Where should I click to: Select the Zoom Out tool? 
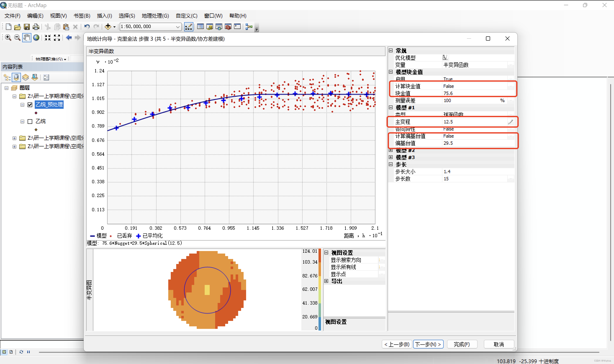click(17, 37)
